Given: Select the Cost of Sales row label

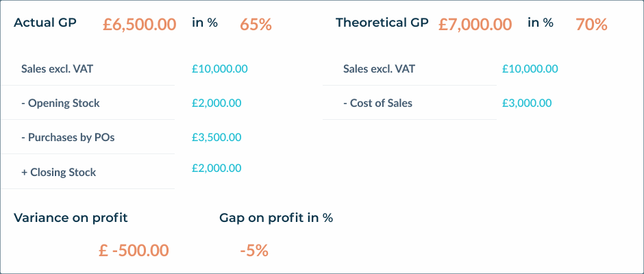Looking at the screenshot, I should 377,103.
